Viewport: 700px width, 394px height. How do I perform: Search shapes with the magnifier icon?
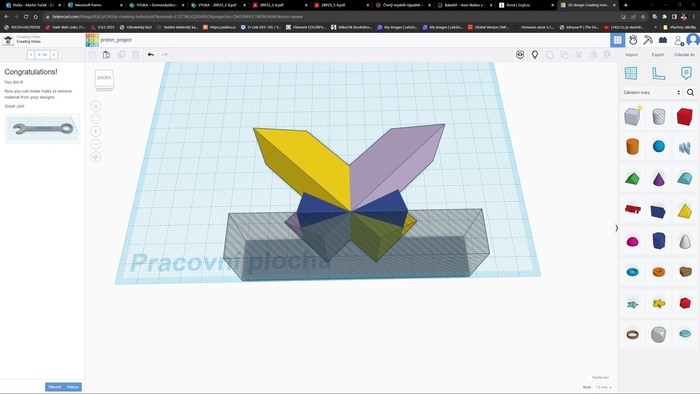point(690,92)
